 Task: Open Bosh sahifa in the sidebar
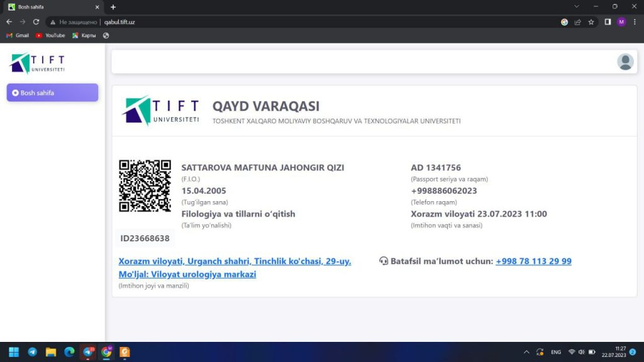52,93
